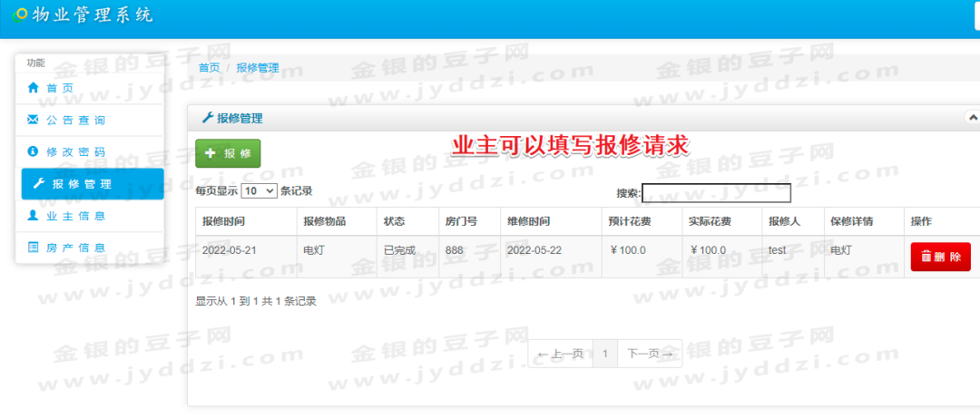Go to 首页 via the breadcrumb link

210,68
